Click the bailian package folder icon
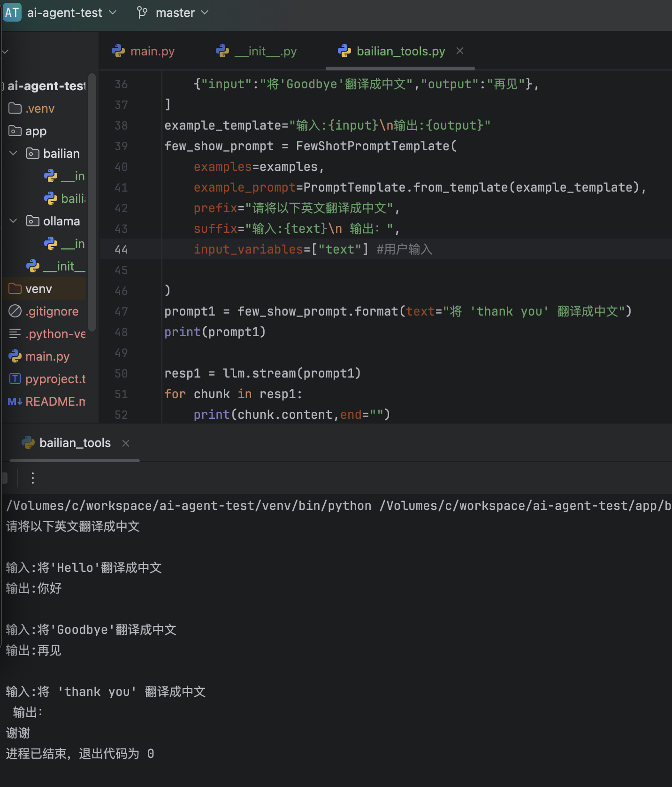Screen dimensions: 672x787 pos(33,154)
